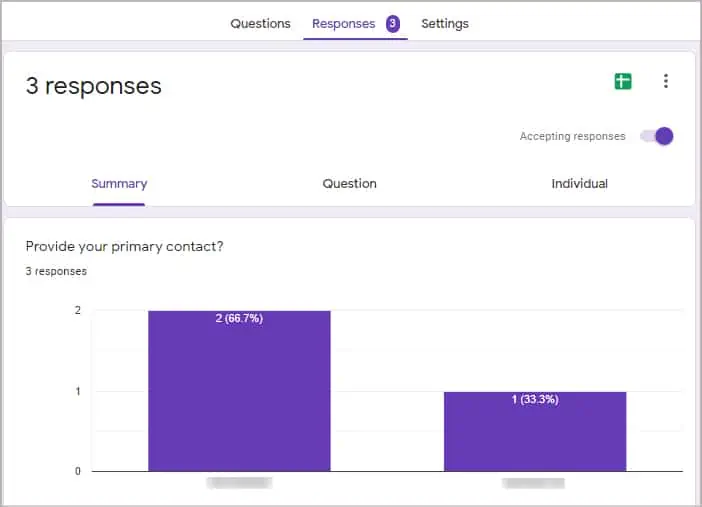Click the 3 responses heading

[x=94, y=86]
